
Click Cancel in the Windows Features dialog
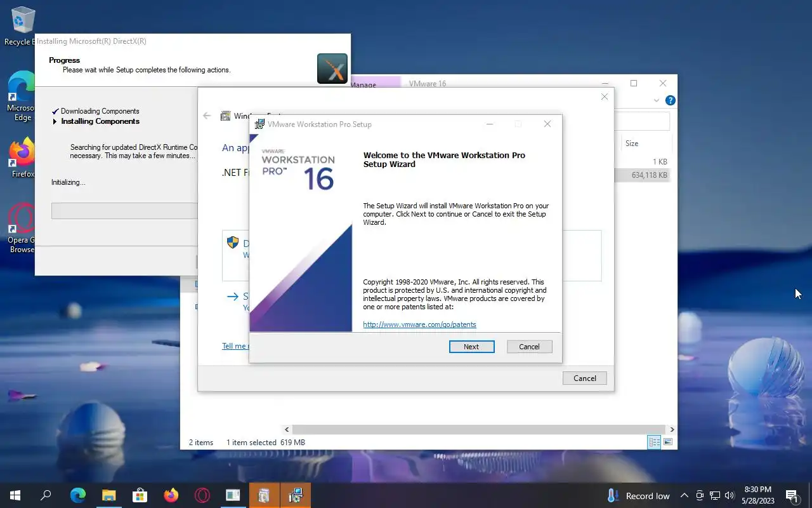pyautogui.click(x=584, y=378)
